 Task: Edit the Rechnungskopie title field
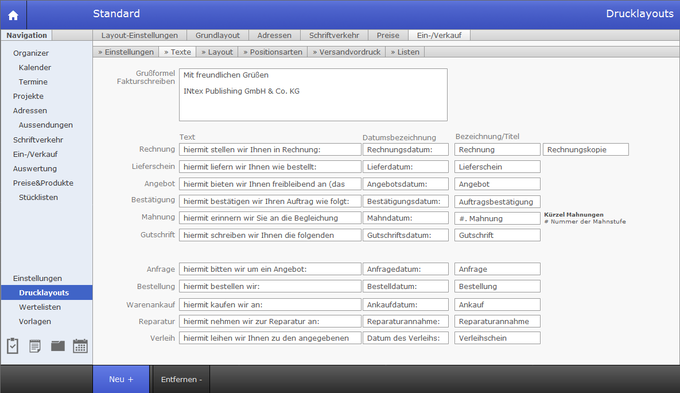585,150
